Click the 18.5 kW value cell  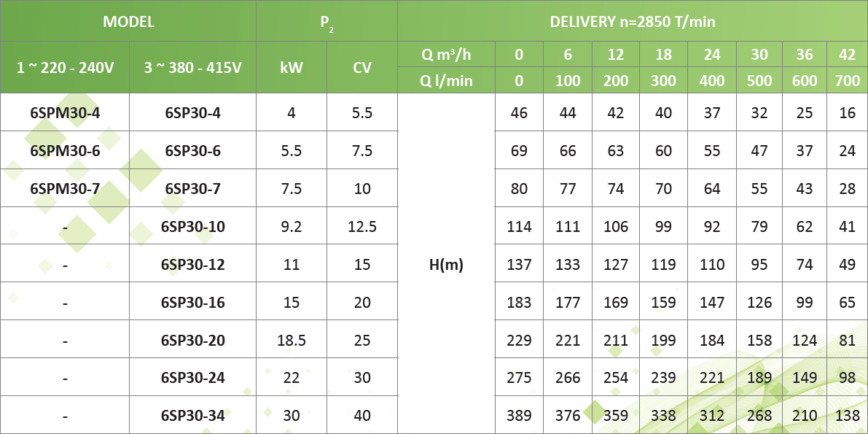pos(292,341)
